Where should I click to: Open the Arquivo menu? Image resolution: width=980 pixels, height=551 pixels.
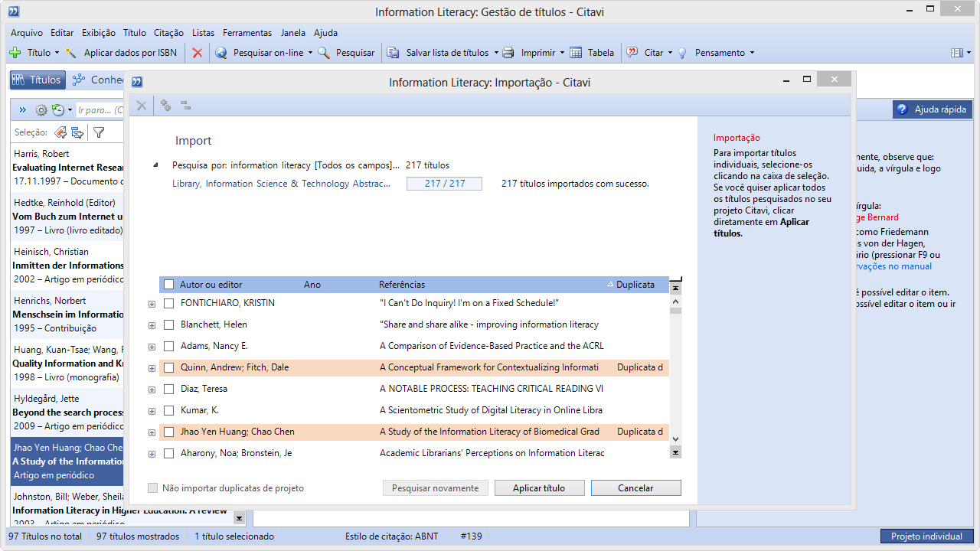(27, 33)
